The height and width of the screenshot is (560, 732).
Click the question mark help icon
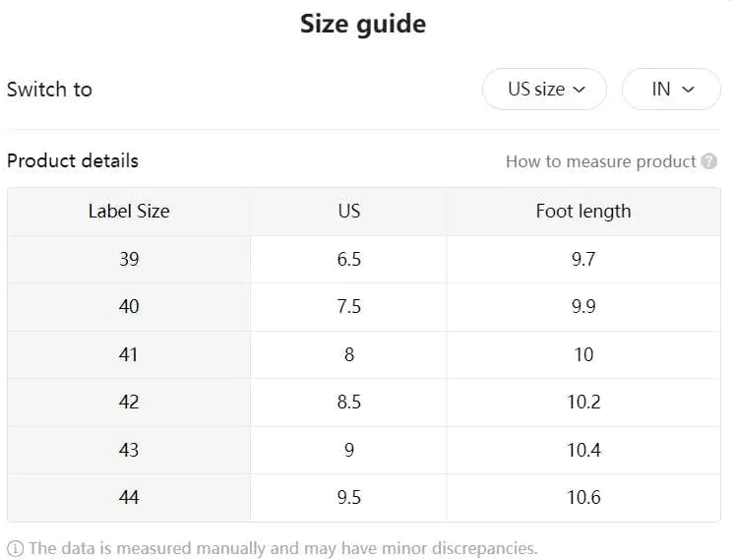click(708, 161)
